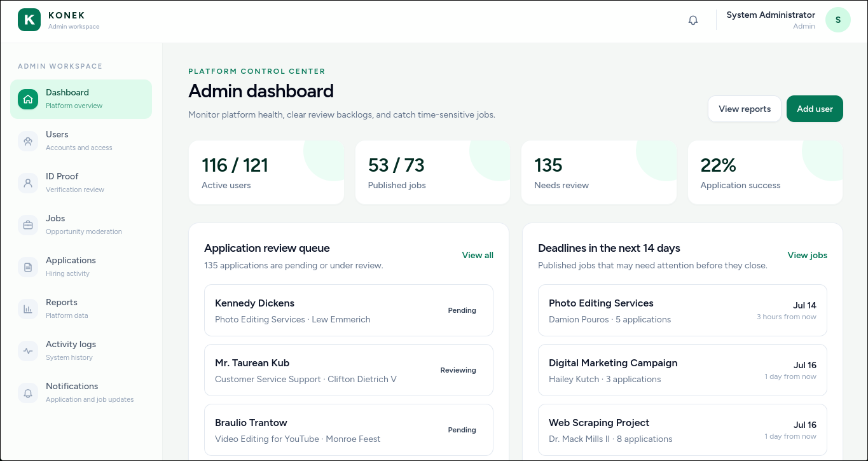The image size is (868, 461).
Task: Open Braulio Trantow application
Action: [348, 430]
